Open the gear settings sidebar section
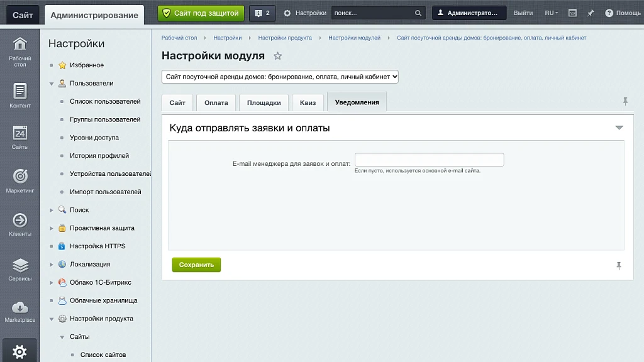 tap(19, 351)
